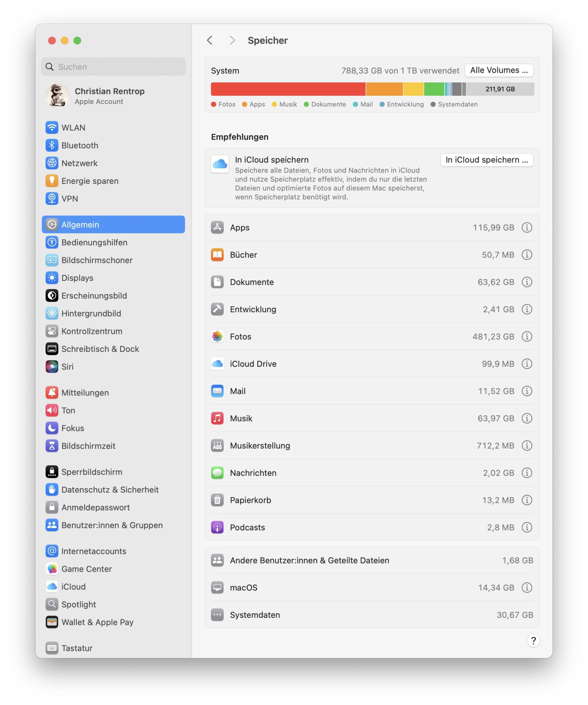Open Kontrollzentrum settings
The height and width of the screenshot is (705, 588).
113,331
